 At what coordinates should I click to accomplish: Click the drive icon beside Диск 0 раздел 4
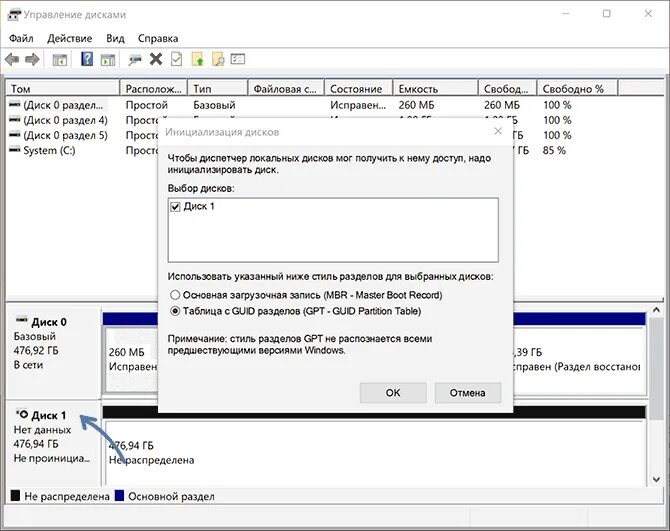[x=15, y=120]
